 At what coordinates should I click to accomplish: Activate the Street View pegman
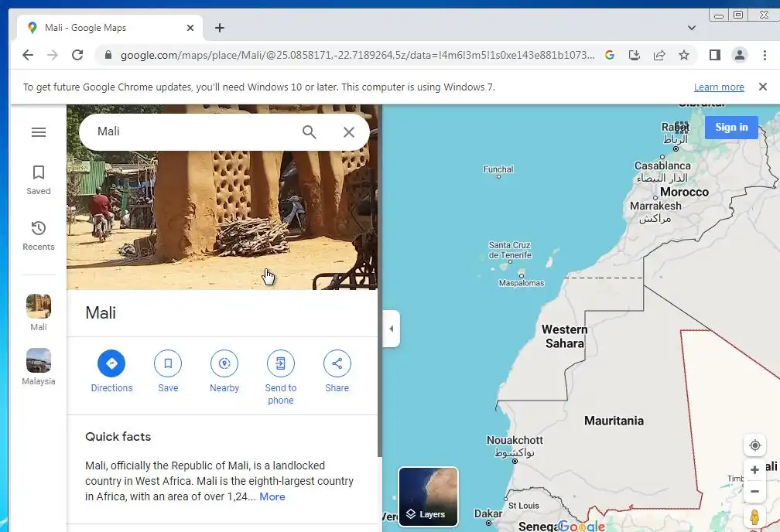(x=754, y=517)
